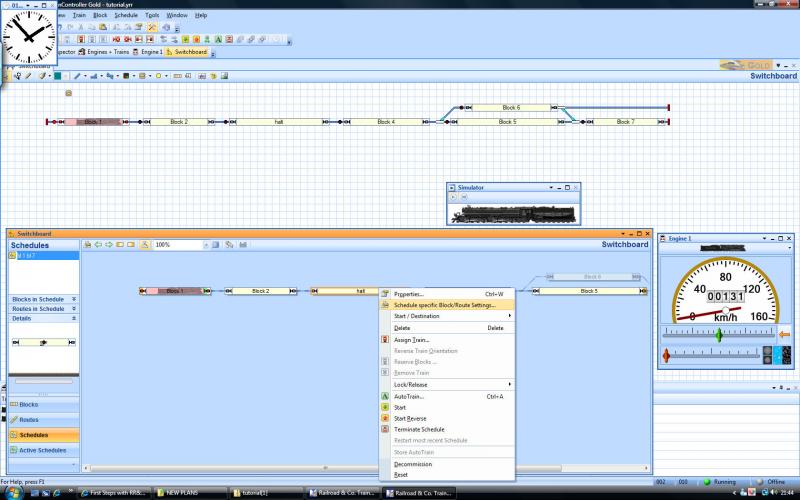Click the orange direction arrow in Engine 1

(x=784, y=335)
